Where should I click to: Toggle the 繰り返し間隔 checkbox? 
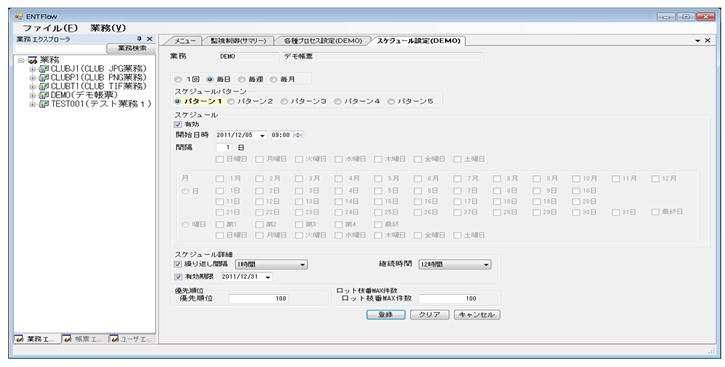coord(178,264)
